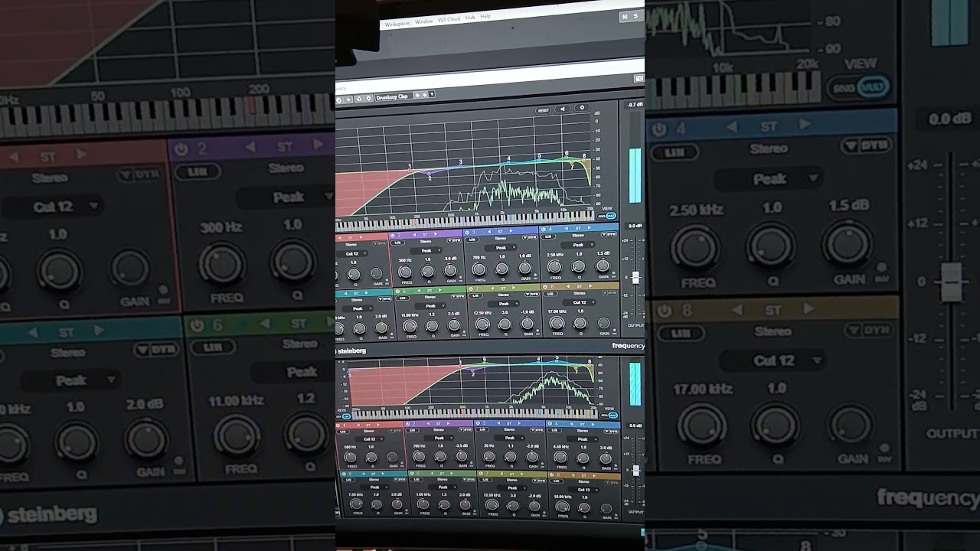The height and width of the screenshot is (551, 980).
Task: Open Cut 12 dropdown on 500 Hz band
Action: pos(370,439)
